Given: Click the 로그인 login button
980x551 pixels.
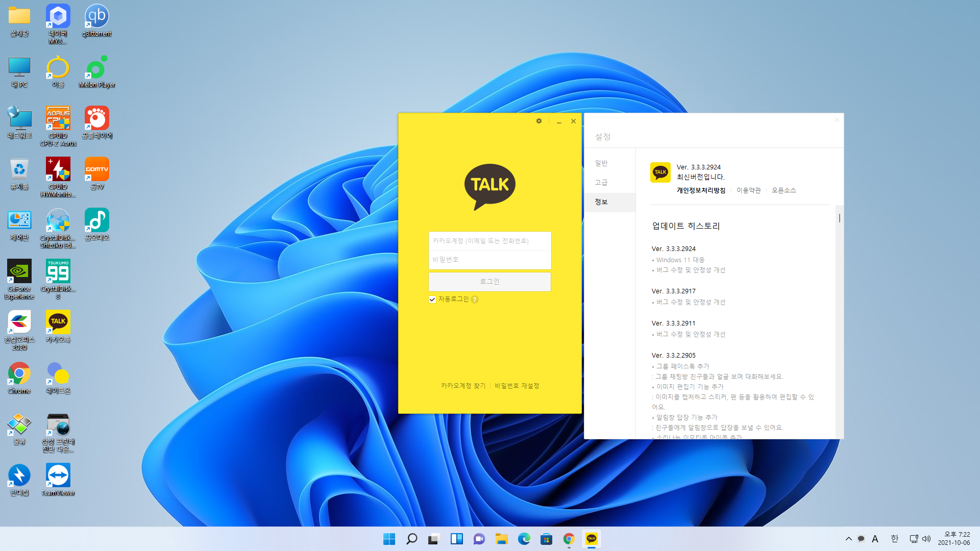Looking at the screenshot, I should 489,282.
